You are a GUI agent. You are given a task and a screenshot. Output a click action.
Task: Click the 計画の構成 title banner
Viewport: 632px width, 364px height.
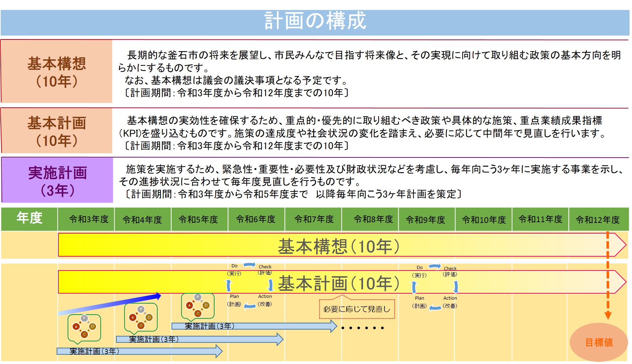[x=315, y=21]
